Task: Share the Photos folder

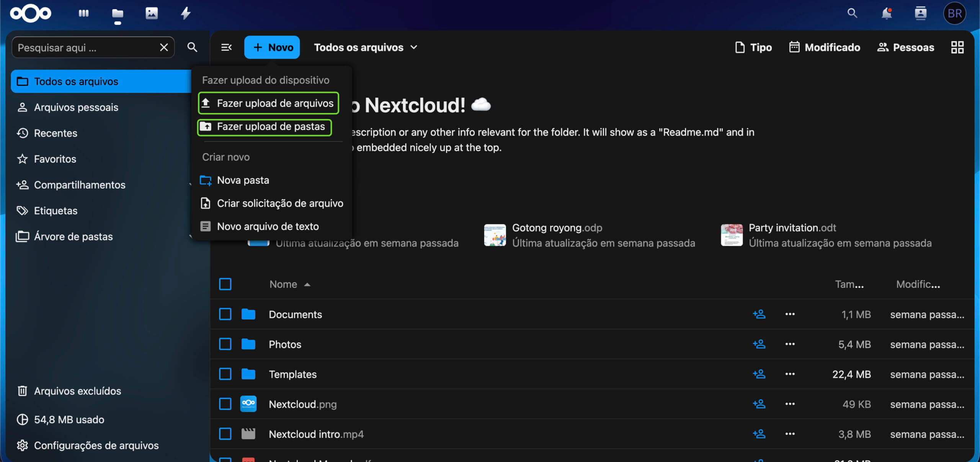Action: (x=759, y=344)
